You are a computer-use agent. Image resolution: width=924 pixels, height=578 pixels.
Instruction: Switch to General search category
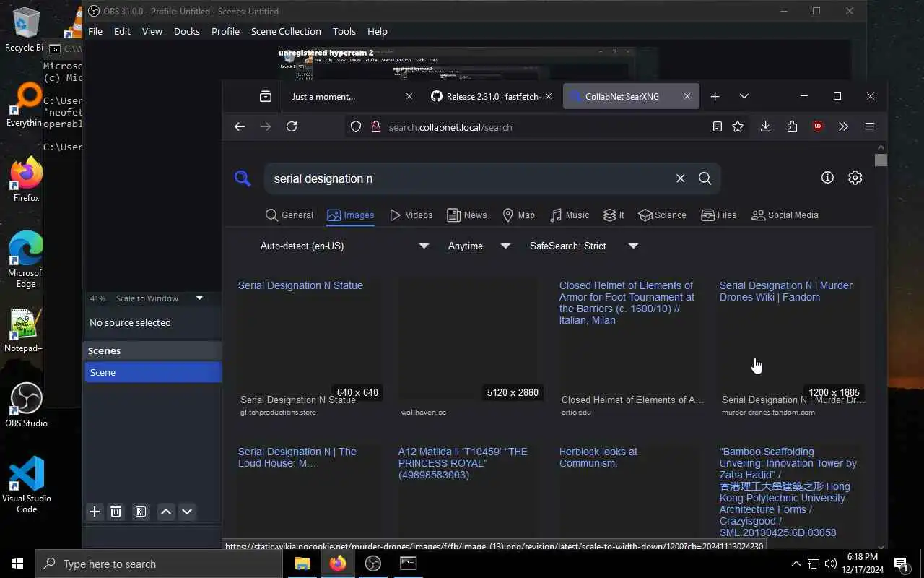click(x=289, y=215)
